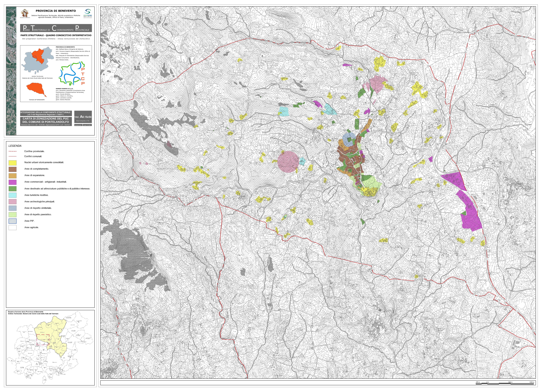The image size is (542, 392).
Task: Click 'Base Cartografica C.T.R.' text
Action: coord(83,121)
